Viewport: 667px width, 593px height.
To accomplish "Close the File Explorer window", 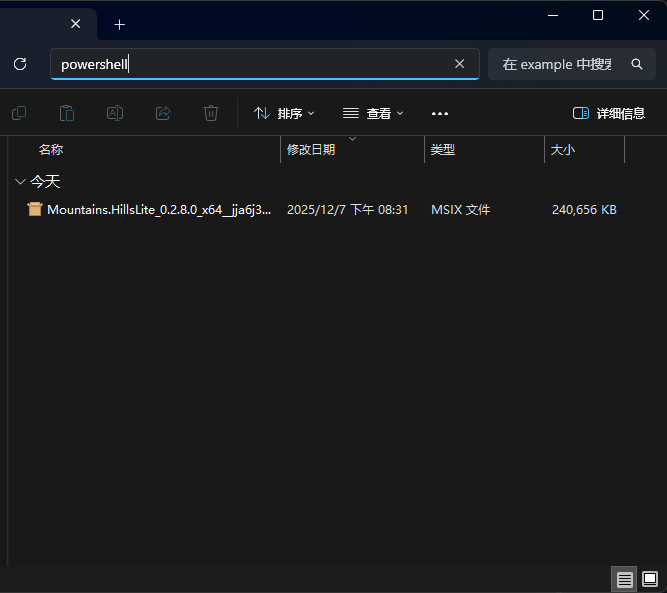I will coord(644,15).
